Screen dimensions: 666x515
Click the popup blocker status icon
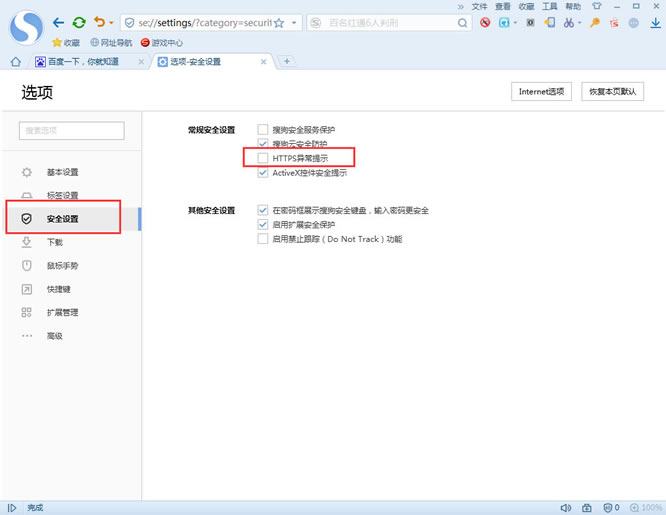tap(587, 508)
